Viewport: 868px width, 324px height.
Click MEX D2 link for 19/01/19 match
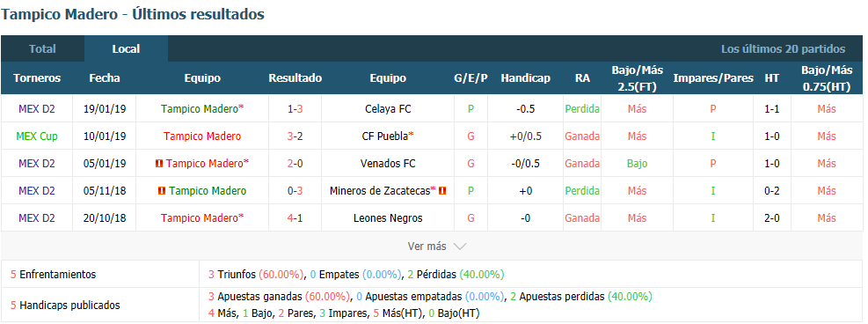coord(37,109)
